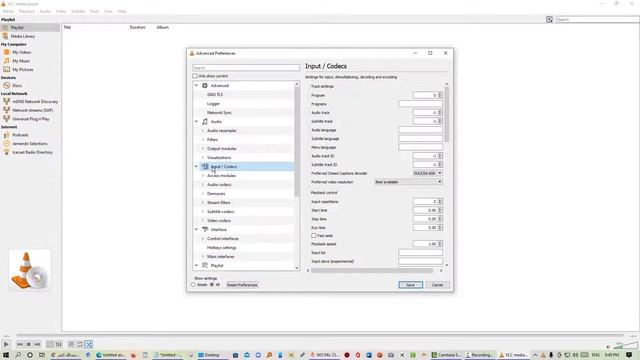The width and height of the screenshot is (640, 360).
Task: Click the Audio music-note icon in the tree
Action: pos(205,122)
